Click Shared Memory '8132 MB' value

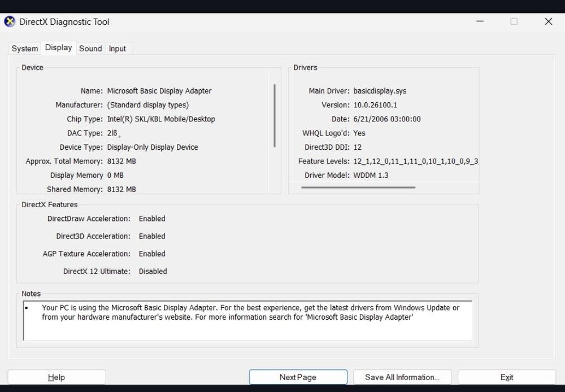[121, 189]
